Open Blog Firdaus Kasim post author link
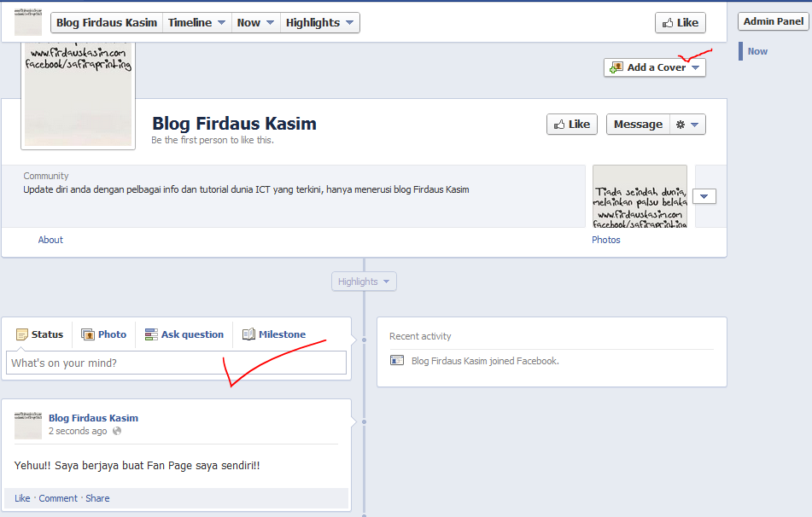The width and height of the screenshot is (812, 517). [x=93, y=418]
